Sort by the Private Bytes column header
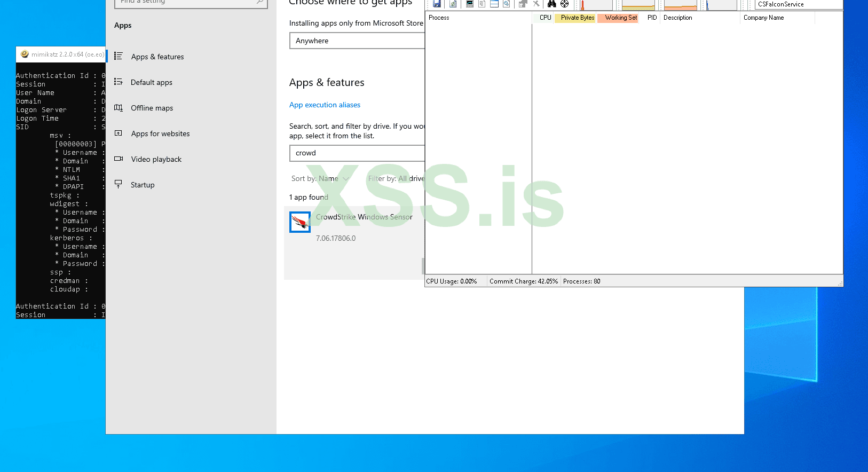 pos(576,18)
